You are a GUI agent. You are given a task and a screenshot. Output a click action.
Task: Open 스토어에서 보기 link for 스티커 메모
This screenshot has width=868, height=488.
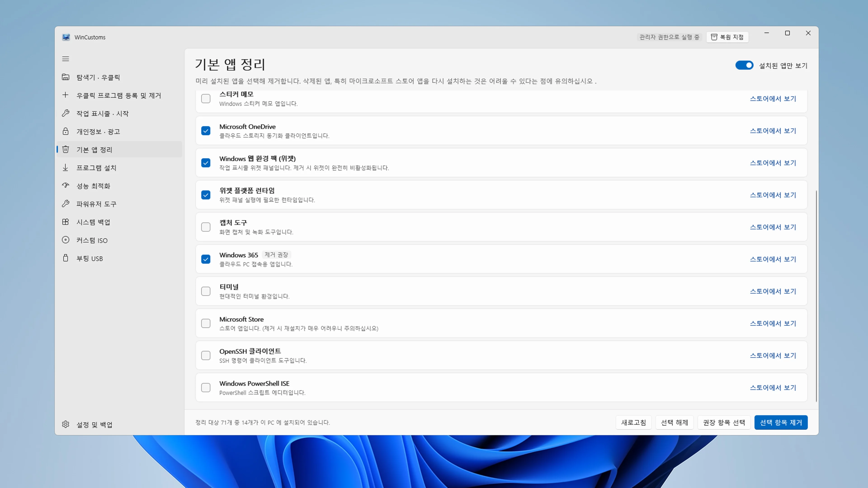click(773, 99)
